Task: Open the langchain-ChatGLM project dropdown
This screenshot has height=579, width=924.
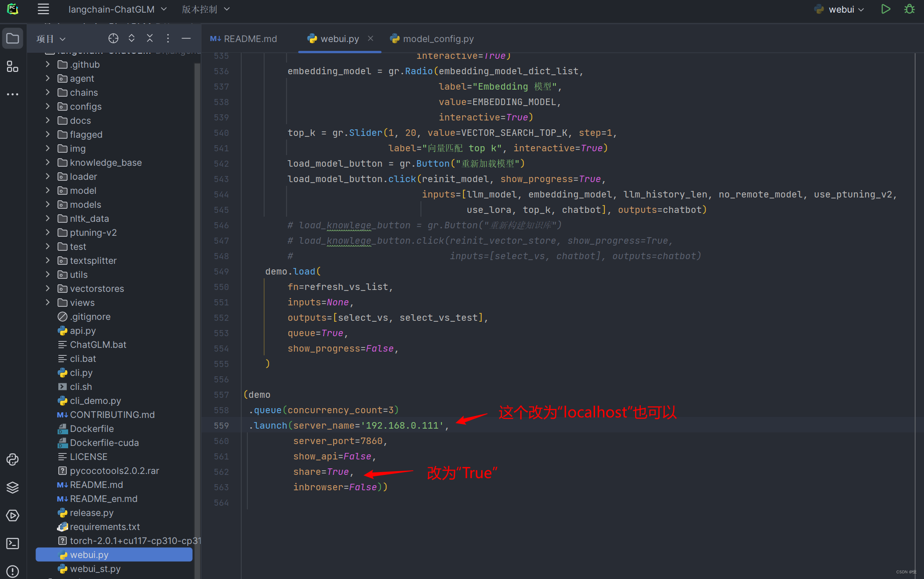Action: [118, 9]
